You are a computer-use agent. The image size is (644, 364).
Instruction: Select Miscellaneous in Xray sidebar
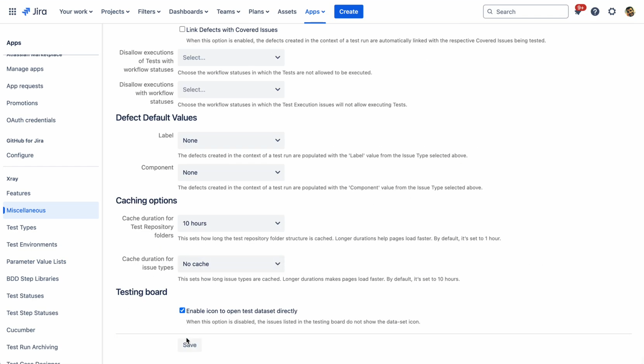coord(51,210)
